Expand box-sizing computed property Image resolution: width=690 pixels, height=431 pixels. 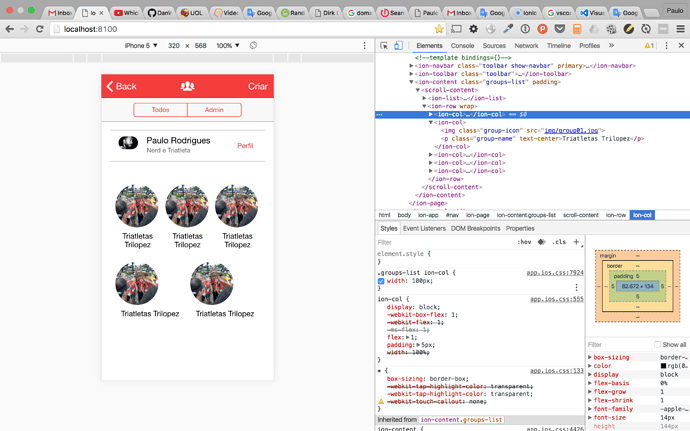tap(590, 357)
